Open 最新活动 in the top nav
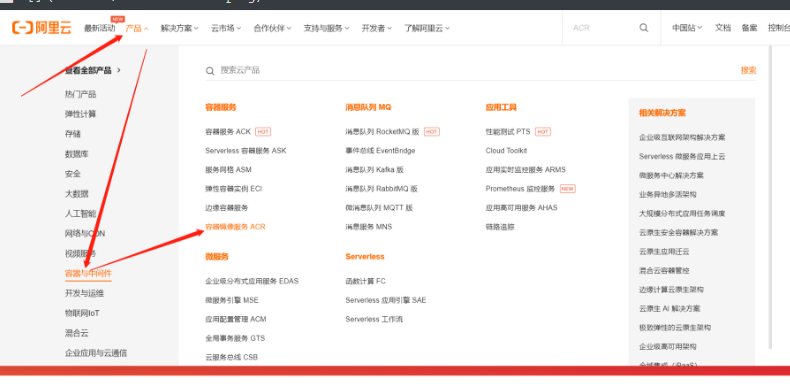This screenshot has width=790, height=388. click(99, 28)
